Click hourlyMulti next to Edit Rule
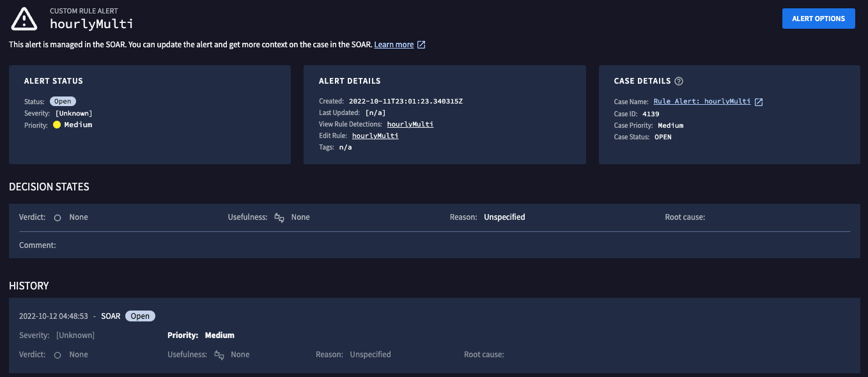Screen dimensions: 868x377 (375, 135)
